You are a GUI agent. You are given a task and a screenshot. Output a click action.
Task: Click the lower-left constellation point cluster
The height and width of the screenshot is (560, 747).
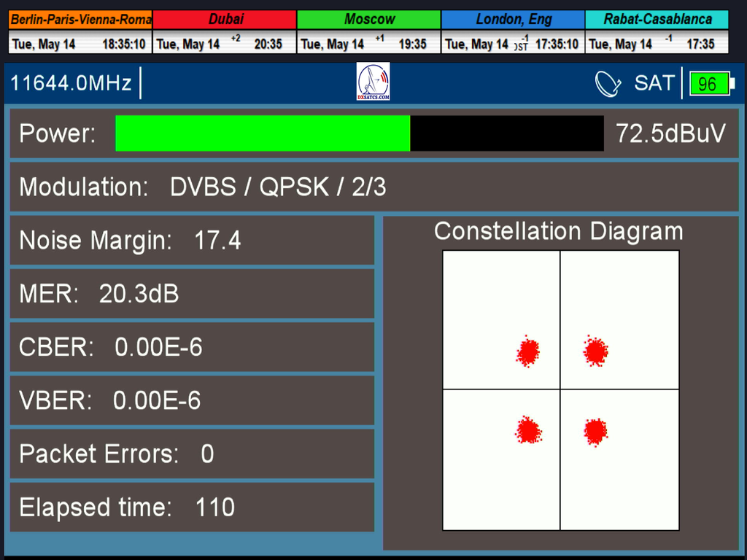coord(527,431)
